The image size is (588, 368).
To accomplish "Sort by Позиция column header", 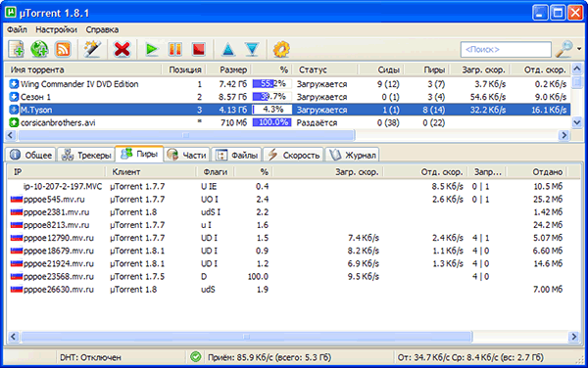I will (184, 69).
